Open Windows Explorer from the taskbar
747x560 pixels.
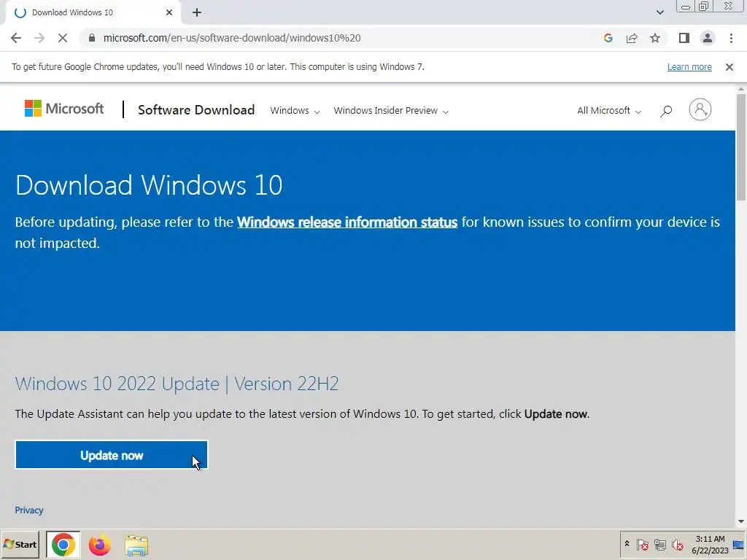coord(136,545)
